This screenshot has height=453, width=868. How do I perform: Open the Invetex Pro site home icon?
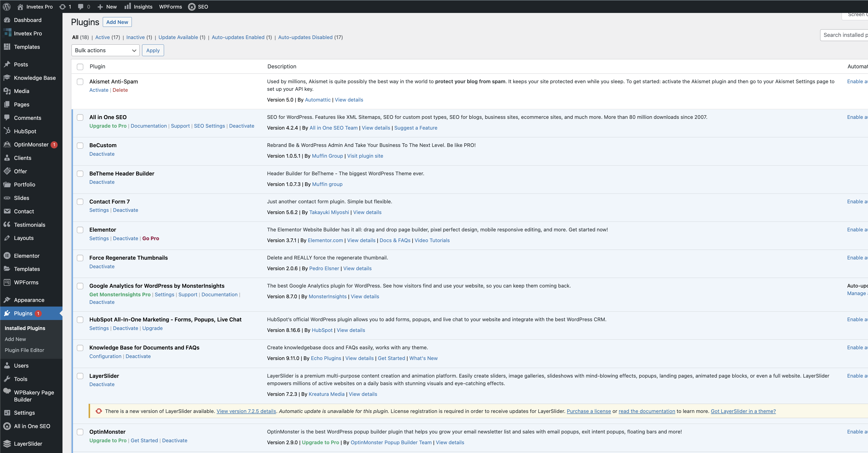pos(20,7)
